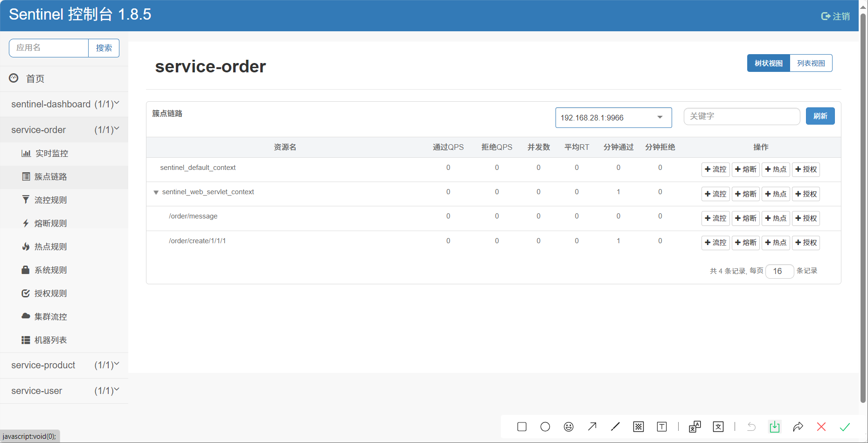Screen dimensions: 868x443
Task: Expand service-product app menu
Action: pyautogui.click(x=64, y=365)
